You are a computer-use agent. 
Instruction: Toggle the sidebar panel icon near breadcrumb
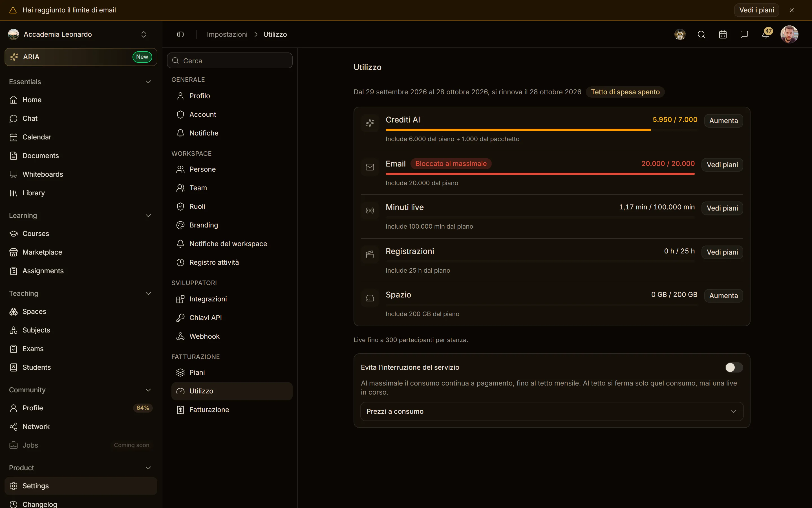(180, 34)
